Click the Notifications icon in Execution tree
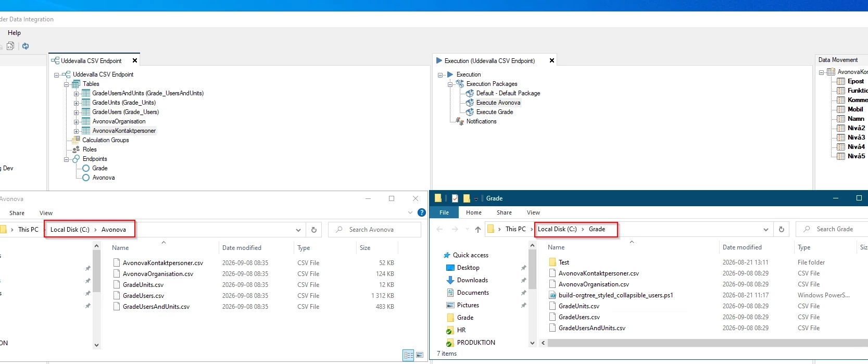The width and height of the screenshot is (868, 364). coord(460,121)
